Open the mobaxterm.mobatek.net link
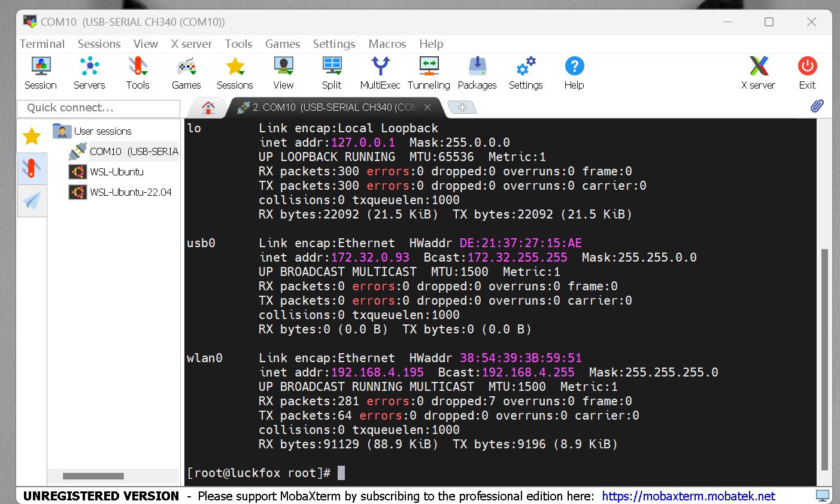 [x=689, y=496]
